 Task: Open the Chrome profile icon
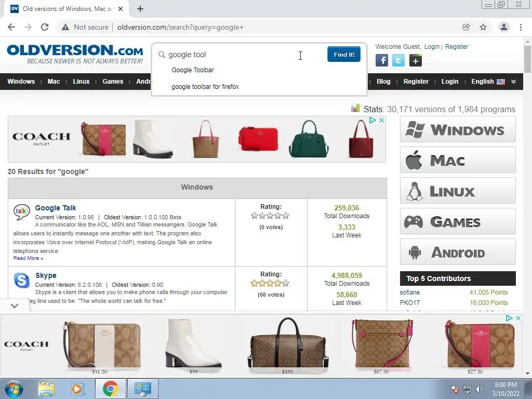[504, 27]
